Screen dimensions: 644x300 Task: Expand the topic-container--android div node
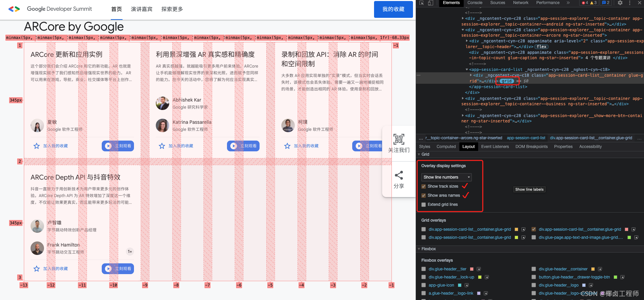click(463, 18)
